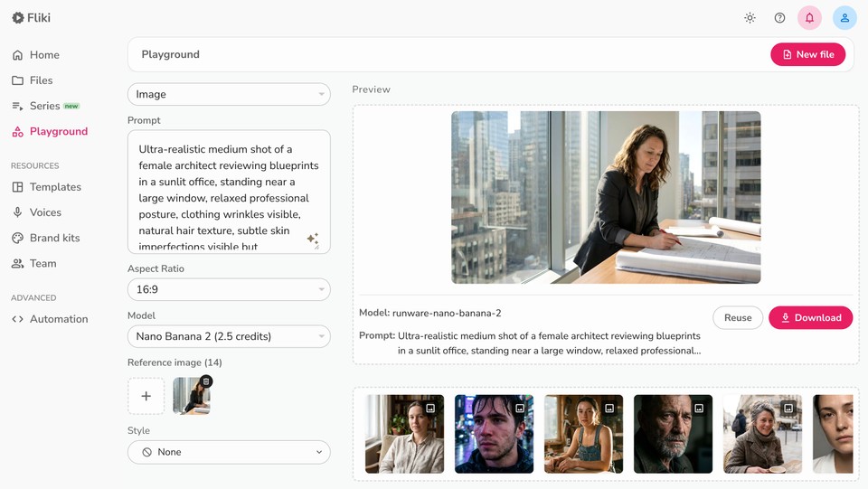Select the elderly bearded man thumbnail
The width and height of the screenshot is (868, 489).
(673, 434)
